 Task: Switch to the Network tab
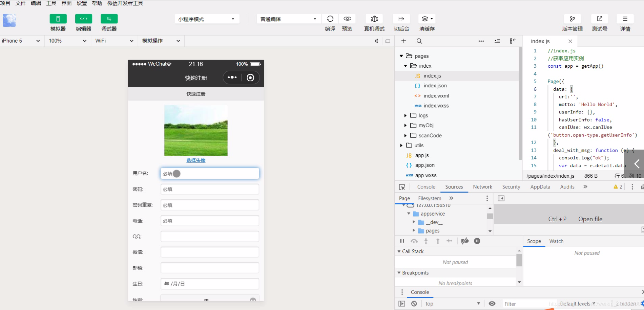482,187
